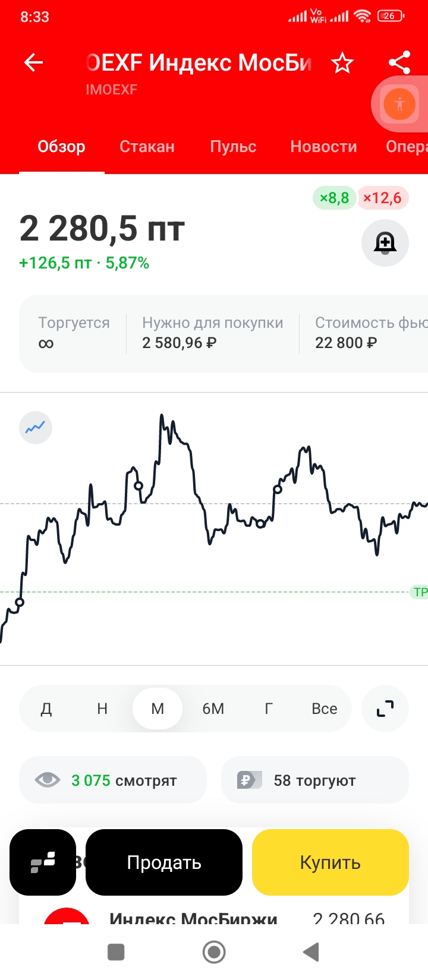Screen dimensions: 428x980
Task: Switch to the Новости tab
Action: (x=323, y=147)
